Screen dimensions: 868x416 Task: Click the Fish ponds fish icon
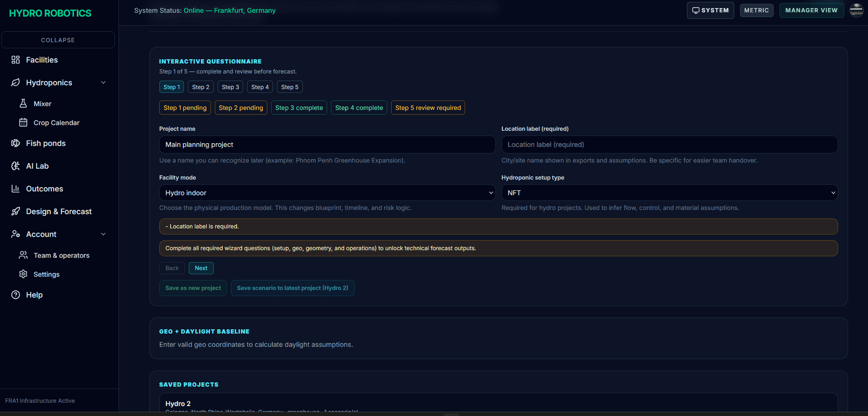(16, 143)
